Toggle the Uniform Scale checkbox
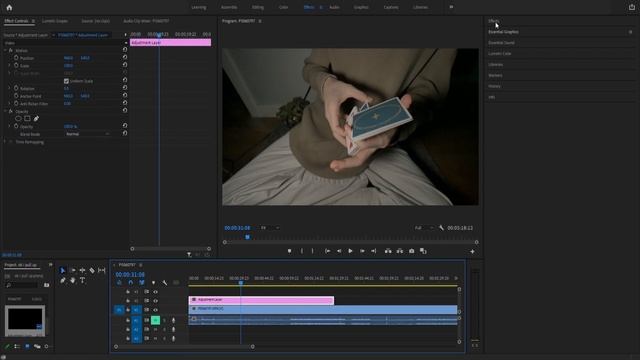 point(66,81)
